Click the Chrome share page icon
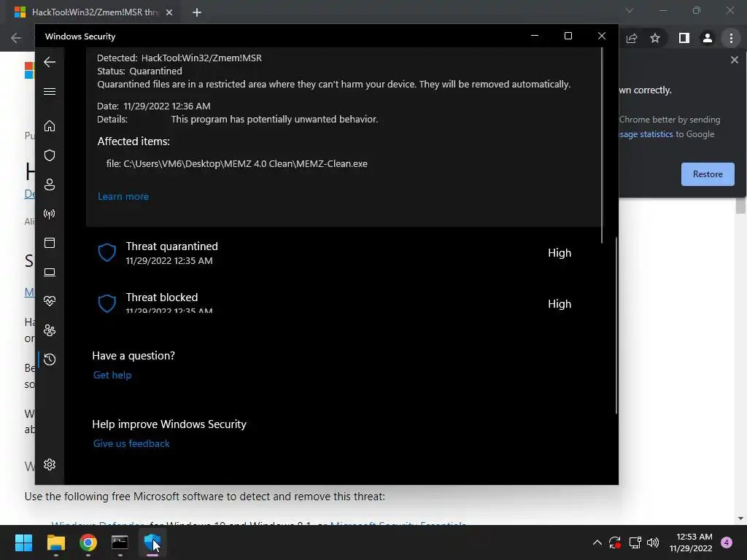Viewport: 747px width, 560px height. 632,38
